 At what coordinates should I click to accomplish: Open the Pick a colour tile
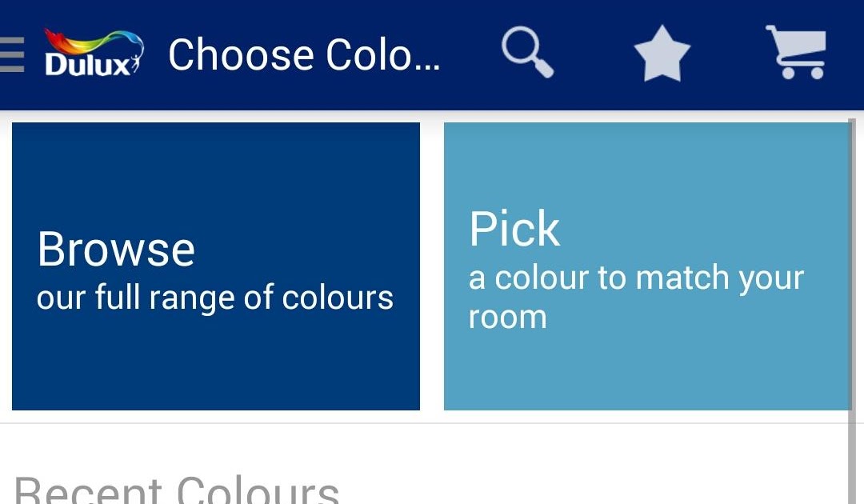pyautogui.click(x=646, y=266)
